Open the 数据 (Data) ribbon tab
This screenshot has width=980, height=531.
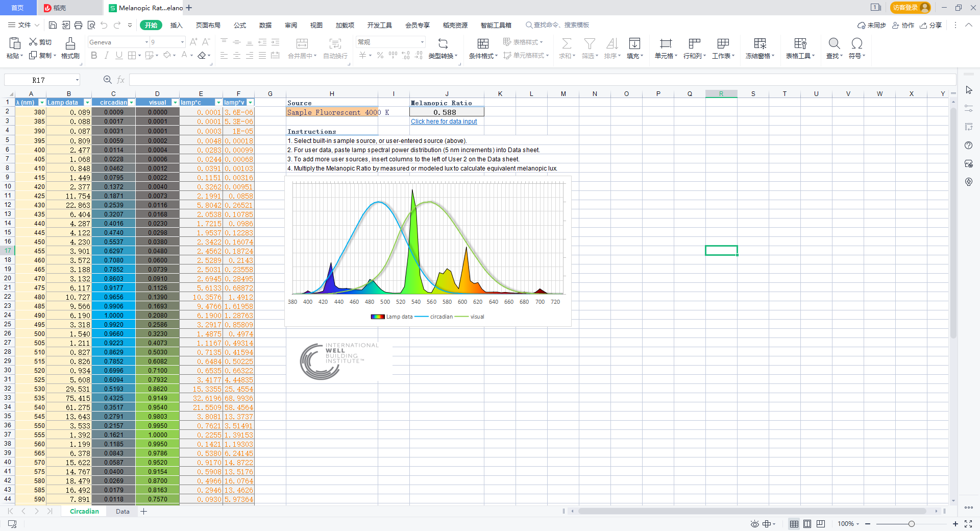click(265, 25)
